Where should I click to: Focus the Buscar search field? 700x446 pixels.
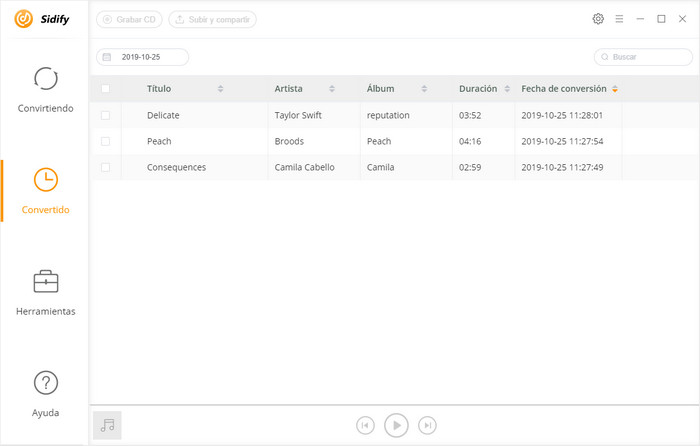click(x=643, y=57)
